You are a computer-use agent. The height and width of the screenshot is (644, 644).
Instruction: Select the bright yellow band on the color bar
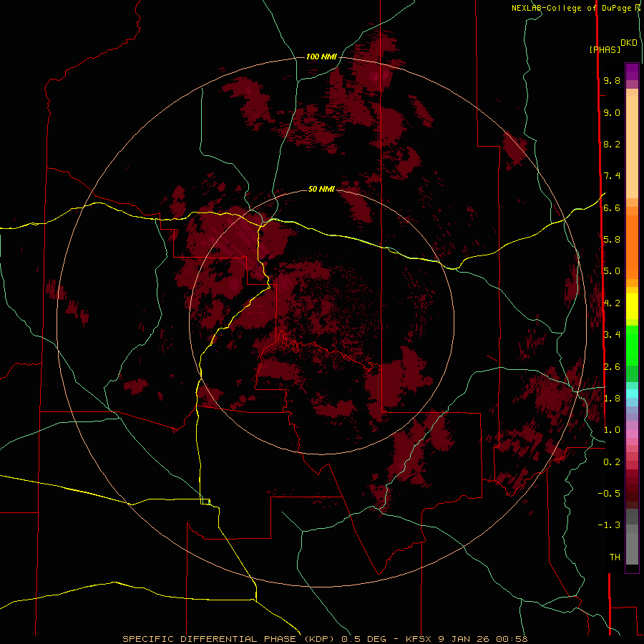(632, 306)
